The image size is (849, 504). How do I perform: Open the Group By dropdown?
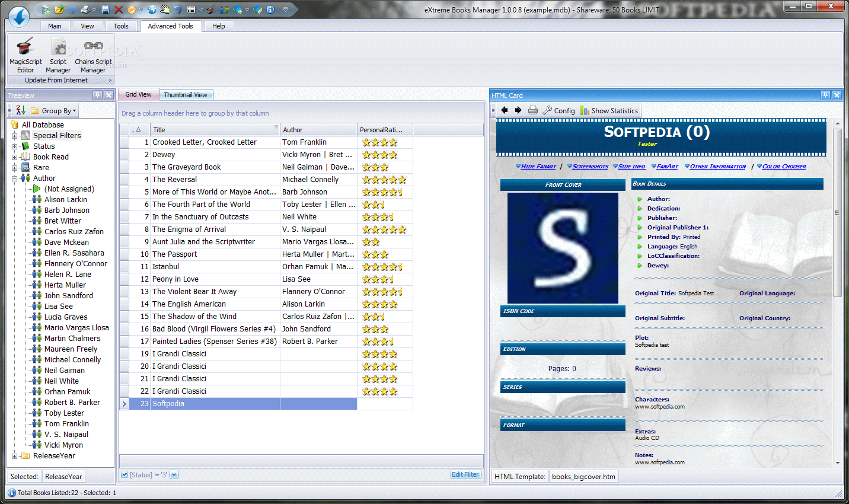coord(54,110)
